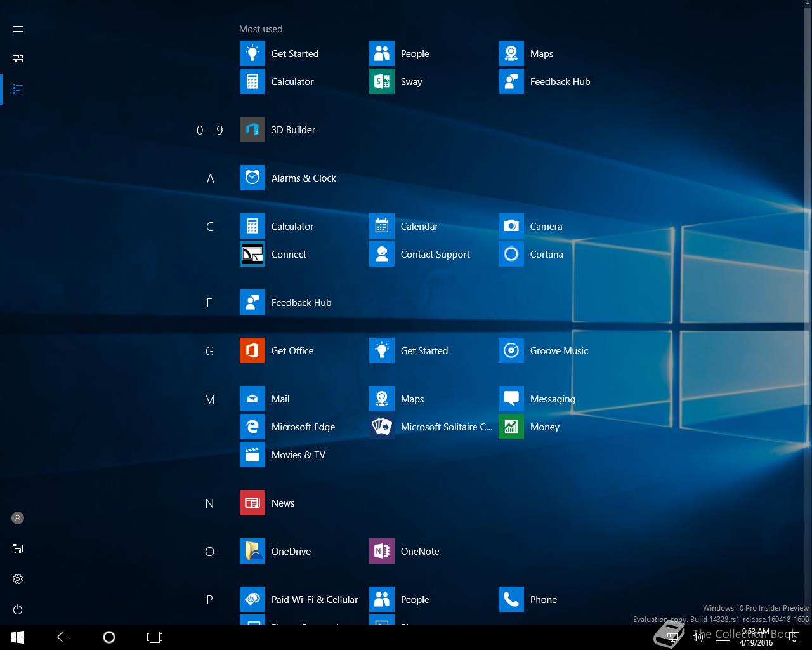
Task: Expand the hamburger menu
Action: 18,29
